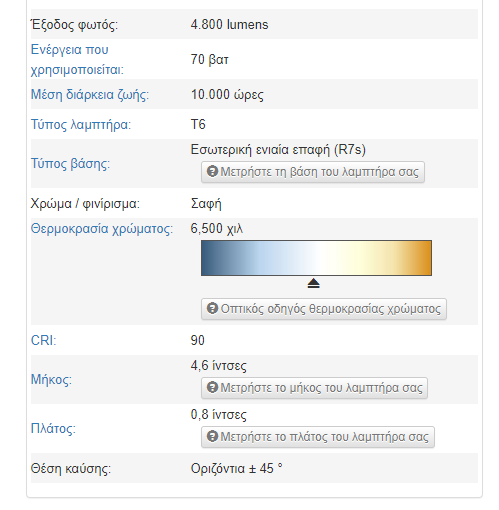Click question icon beside Μετρήστε το μήκος
The width and height of the screenshot is (499, 510).
coord(212,387)
